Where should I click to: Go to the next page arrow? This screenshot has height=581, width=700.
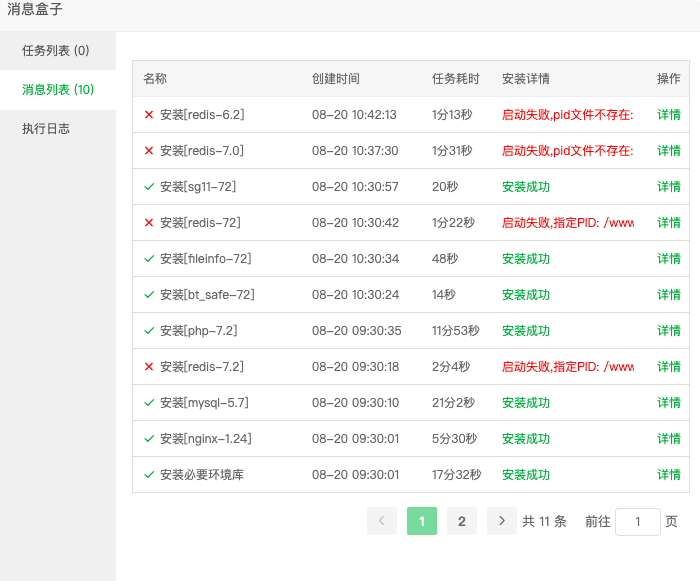(501, 521)
